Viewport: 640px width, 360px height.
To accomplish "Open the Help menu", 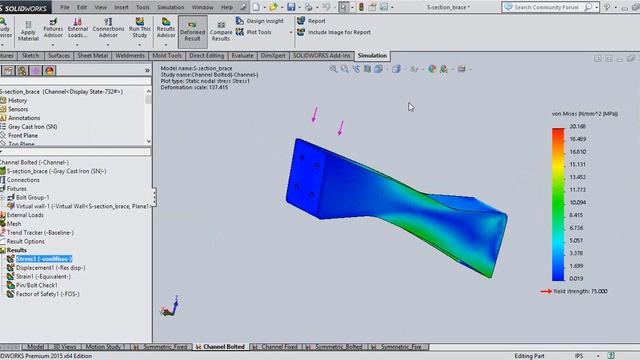I will pos(227,7).
